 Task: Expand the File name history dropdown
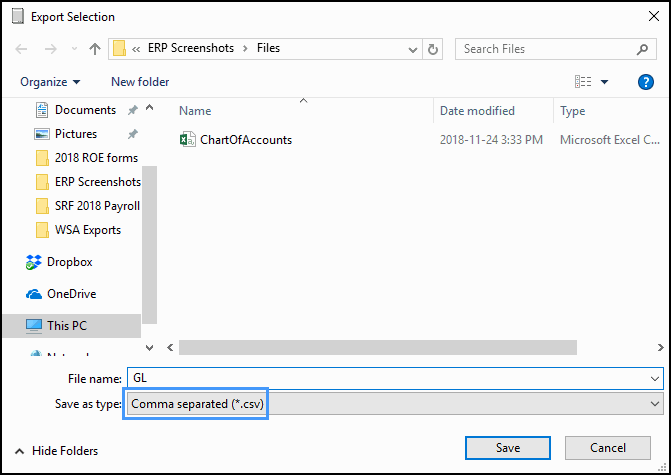click(x=655, y=379)
